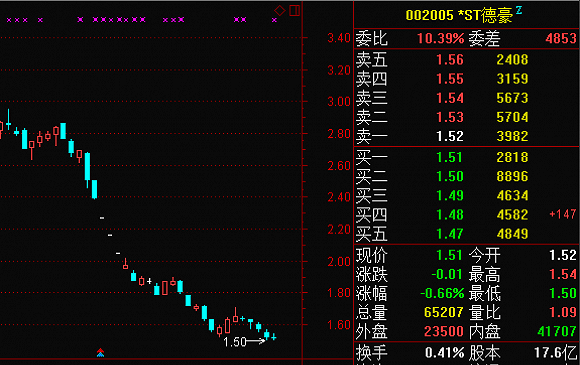Click the 1.60 price axis label

[x=339, y=325]
